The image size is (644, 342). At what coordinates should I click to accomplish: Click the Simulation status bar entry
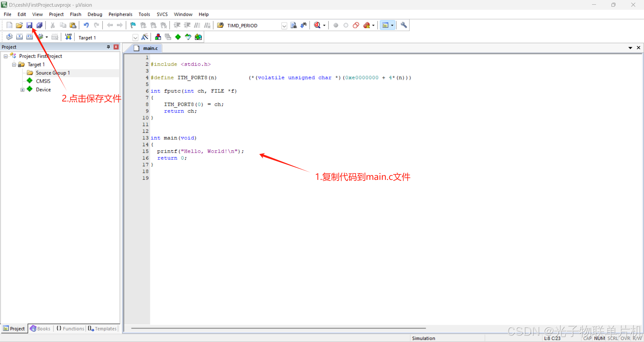pyautogui.click(x=423, y=338)
